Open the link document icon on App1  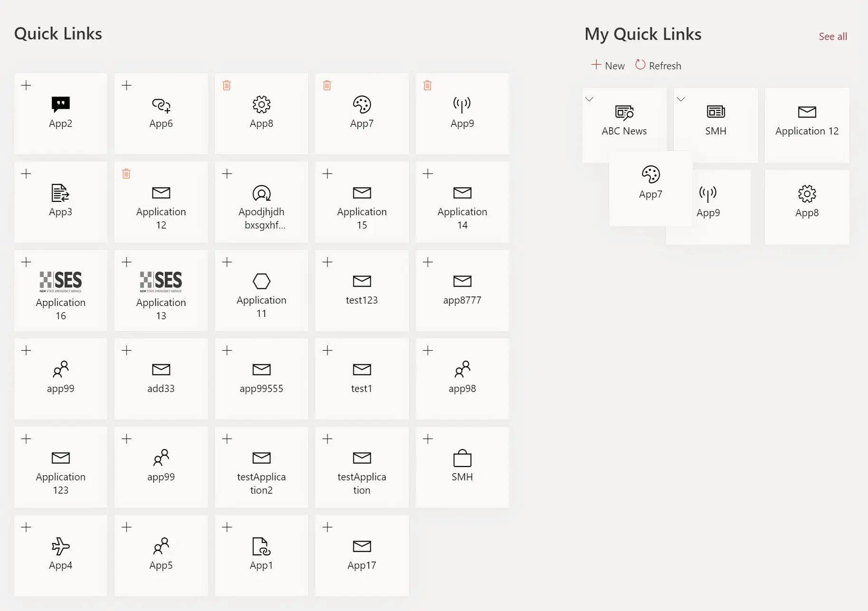click(x=261, y=546)
